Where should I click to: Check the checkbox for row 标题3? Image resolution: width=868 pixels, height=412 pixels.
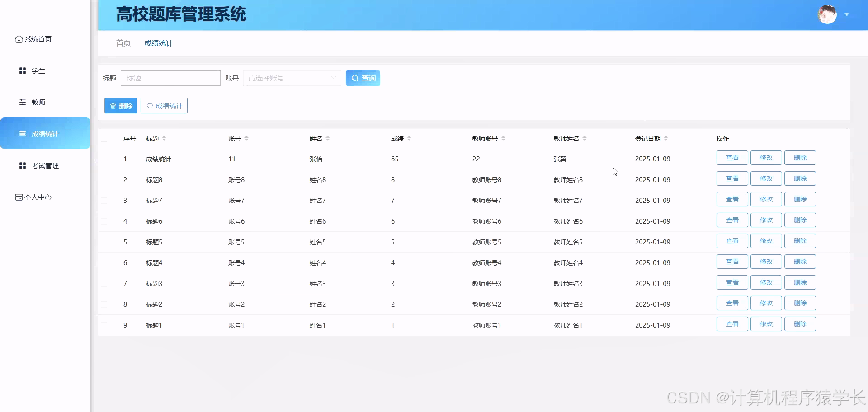tap(104, 284)
